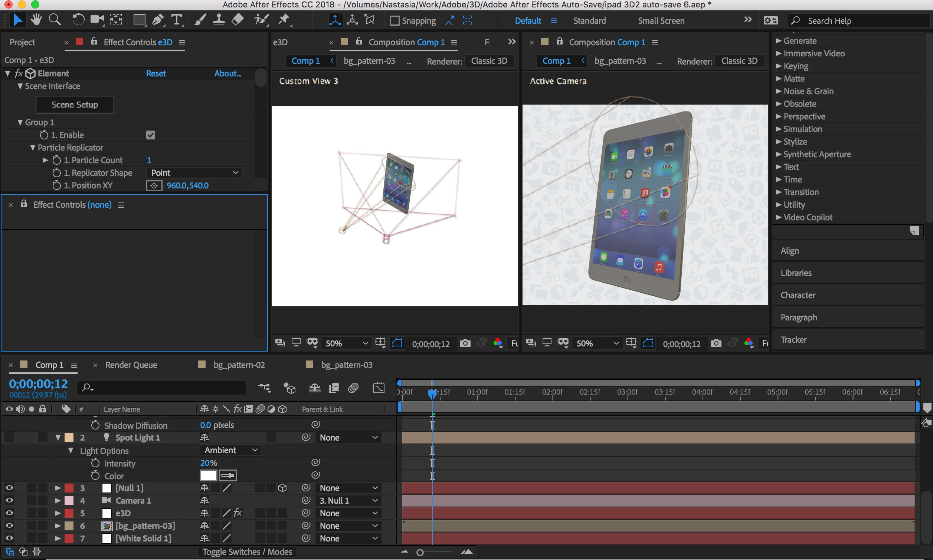Screen dimensions: 933x560
Task: Hide the Camera 1 layer
Action: click(9, 500)
